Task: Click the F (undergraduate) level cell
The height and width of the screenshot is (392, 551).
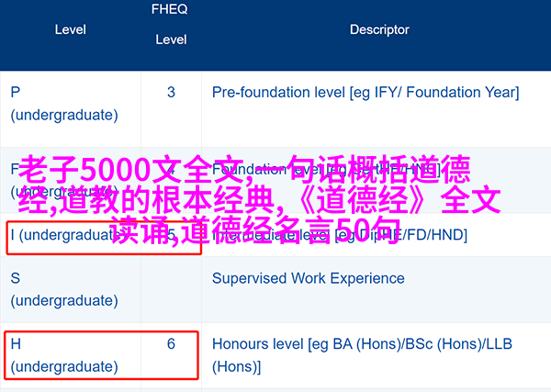Action: (64, 180)
